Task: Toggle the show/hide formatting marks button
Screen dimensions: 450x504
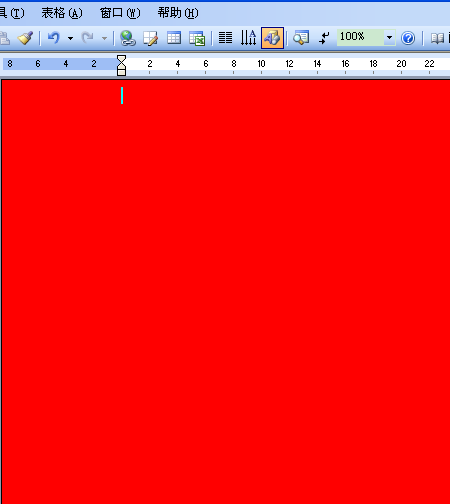Action: pos(324,38)
